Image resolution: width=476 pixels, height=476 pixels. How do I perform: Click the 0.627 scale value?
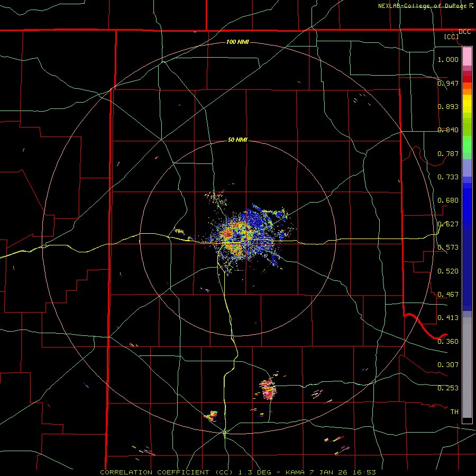tap(448, 224)
